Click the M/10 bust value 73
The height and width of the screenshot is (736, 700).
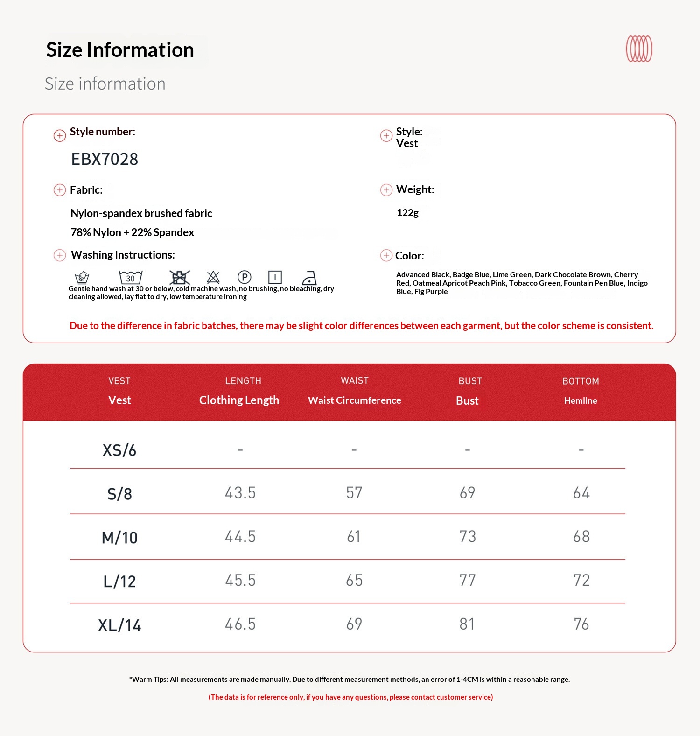click(x=468, y=536)
